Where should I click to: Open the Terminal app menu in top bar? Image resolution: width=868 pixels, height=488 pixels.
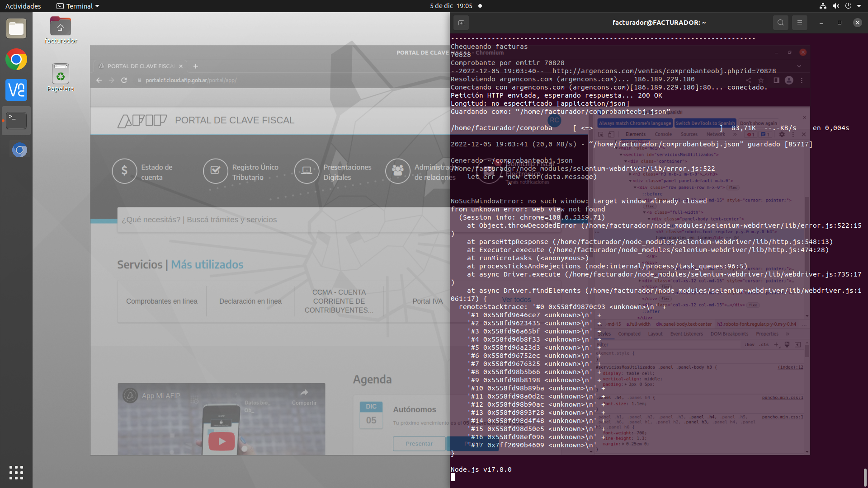(x=78, y=6)
